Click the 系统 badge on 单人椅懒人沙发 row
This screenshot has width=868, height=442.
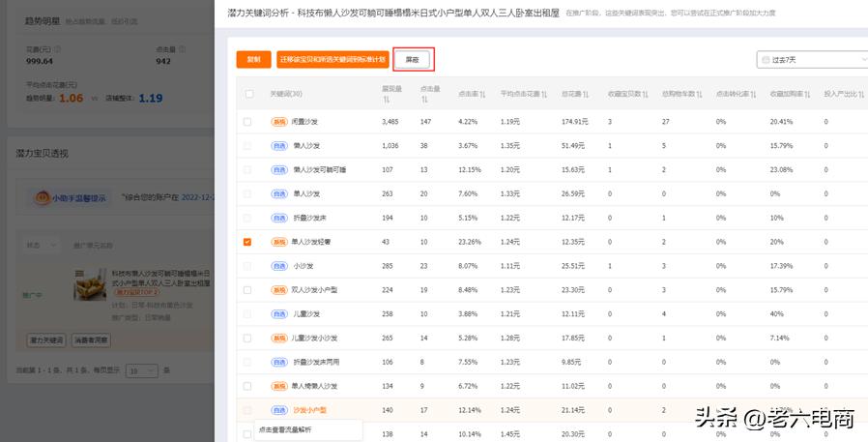click(279, 386)
